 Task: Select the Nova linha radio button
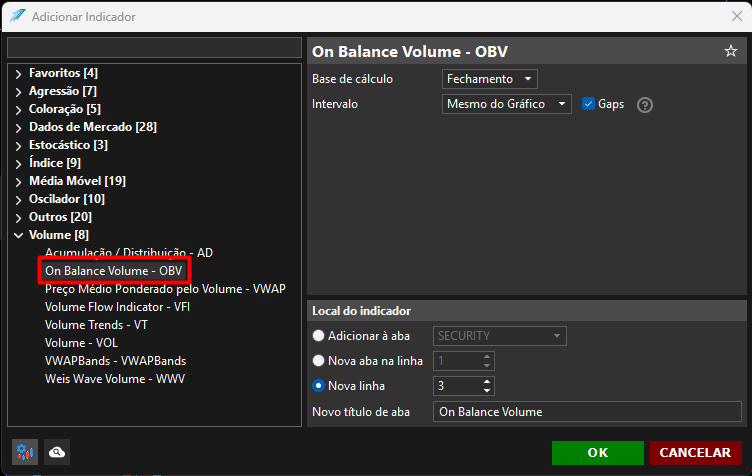click(318, 385)
